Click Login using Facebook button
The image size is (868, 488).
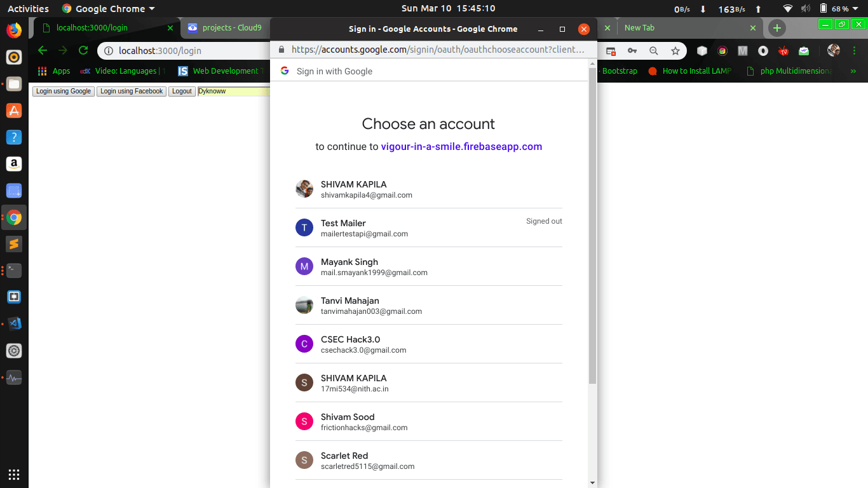(x=132, y=91)
